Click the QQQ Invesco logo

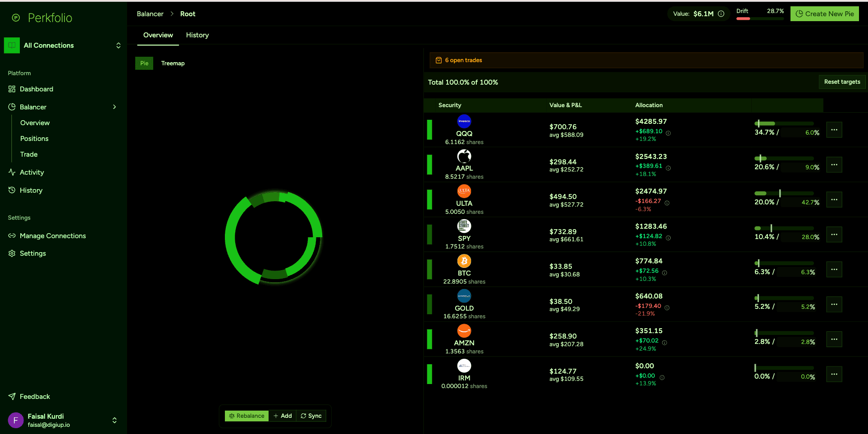coord(464,121)
